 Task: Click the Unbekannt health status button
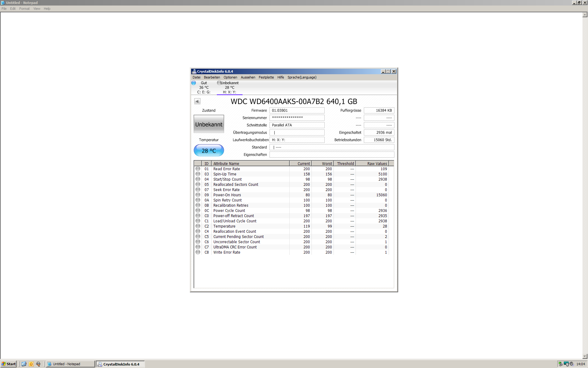(x=209, y=124)
